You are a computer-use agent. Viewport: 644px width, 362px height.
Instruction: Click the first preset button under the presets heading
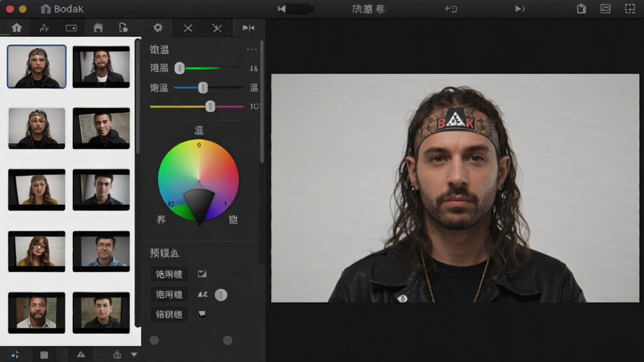coord(169,274)
